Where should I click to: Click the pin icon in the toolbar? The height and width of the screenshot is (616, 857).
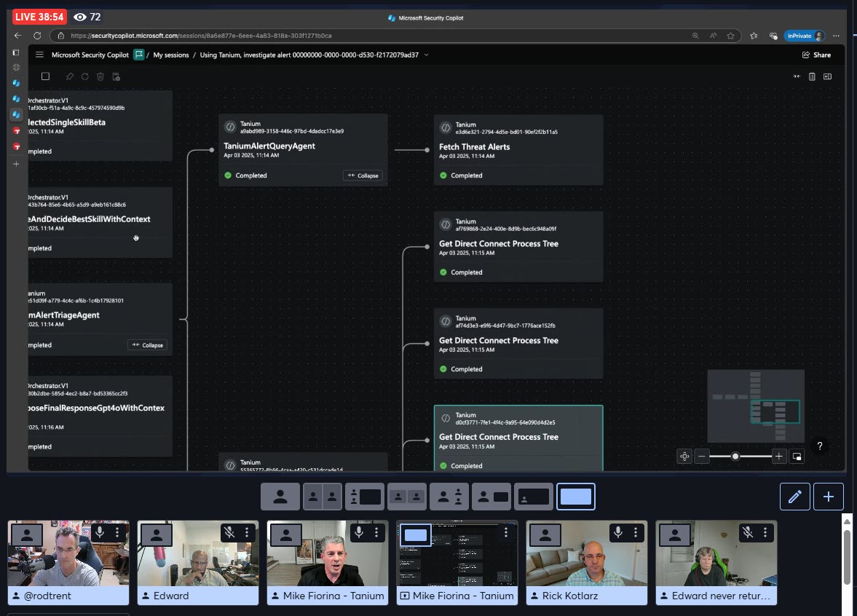pyautogui.click(x=69, y=76)
